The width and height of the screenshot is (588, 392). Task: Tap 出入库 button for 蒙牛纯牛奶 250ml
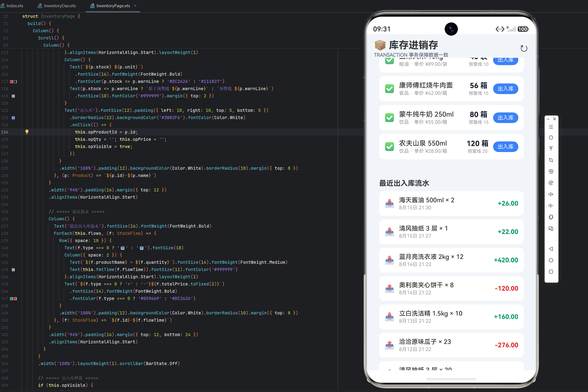(506, 118)
